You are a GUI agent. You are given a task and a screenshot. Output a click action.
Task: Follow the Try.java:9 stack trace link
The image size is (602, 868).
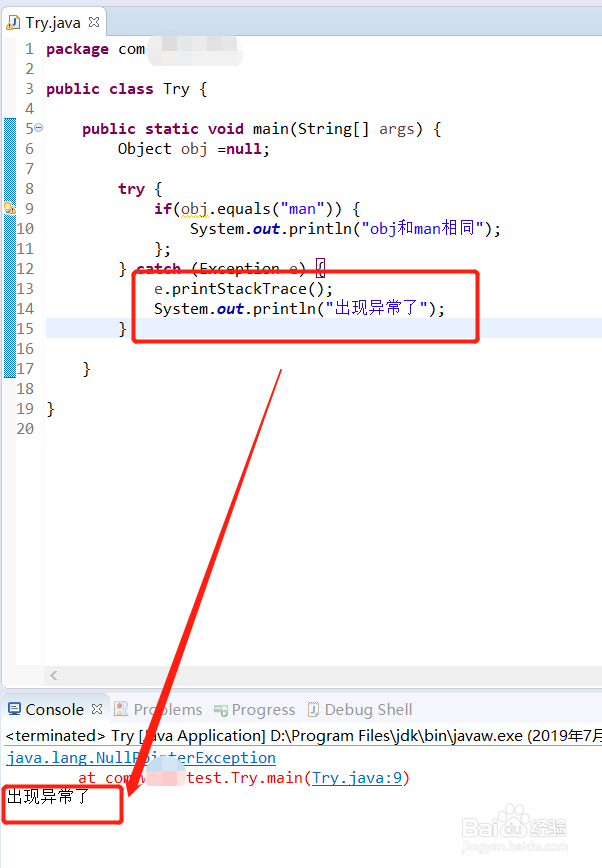(x=357, y=778)
